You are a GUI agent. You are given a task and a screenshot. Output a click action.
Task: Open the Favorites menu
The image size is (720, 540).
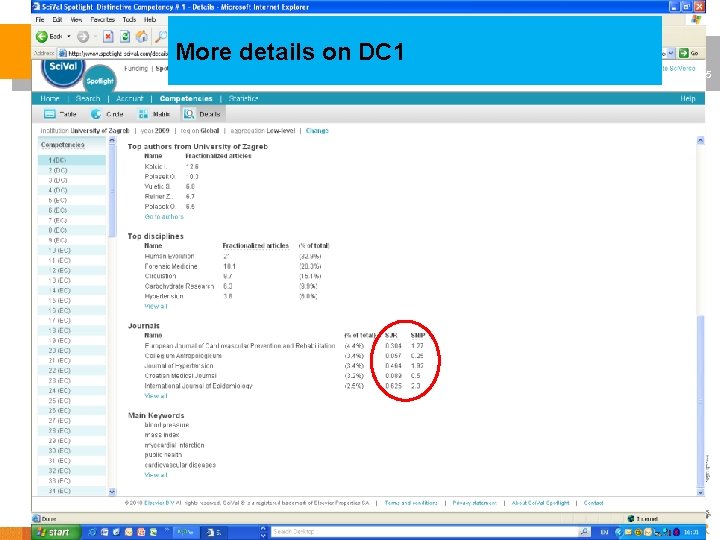[x=102, y=20]
